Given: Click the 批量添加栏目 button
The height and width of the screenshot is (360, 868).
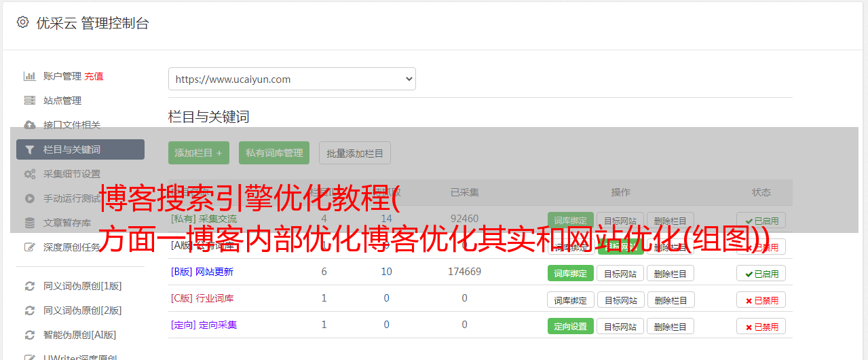Looking at the screenshot, I should coord(355,153).
